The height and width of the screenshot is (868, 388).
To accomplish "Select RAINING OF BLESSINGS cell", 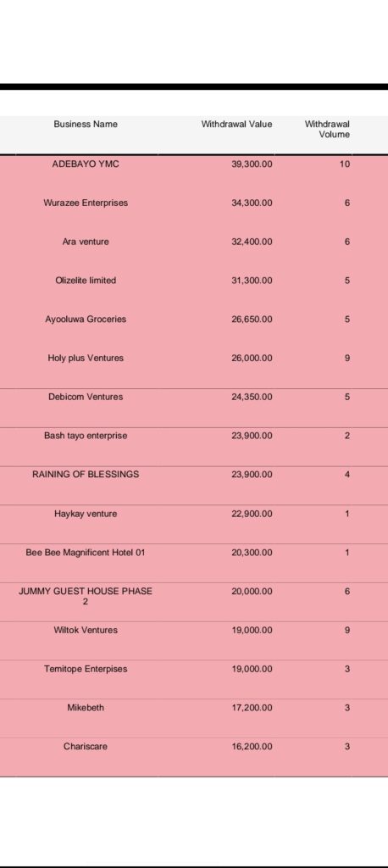I will [86, 475].
